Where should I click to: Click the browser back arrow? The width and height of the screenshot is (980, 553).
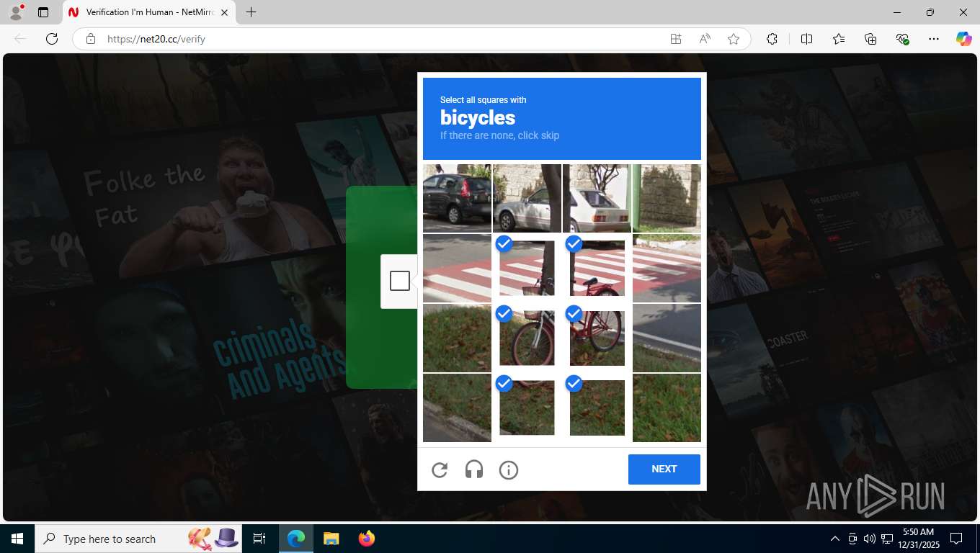pos(20,39)
